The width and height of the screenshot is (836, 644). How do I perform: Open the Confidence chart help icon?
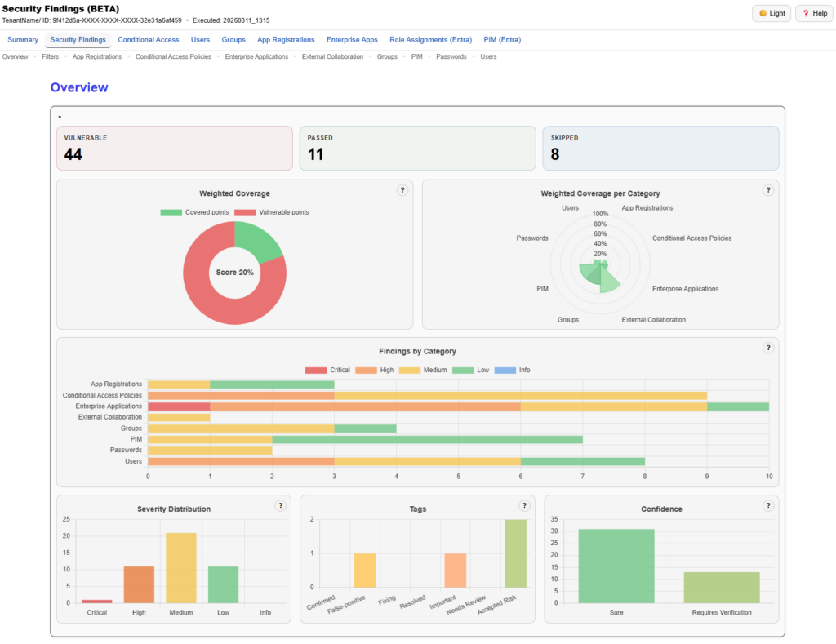coord(767,505)
